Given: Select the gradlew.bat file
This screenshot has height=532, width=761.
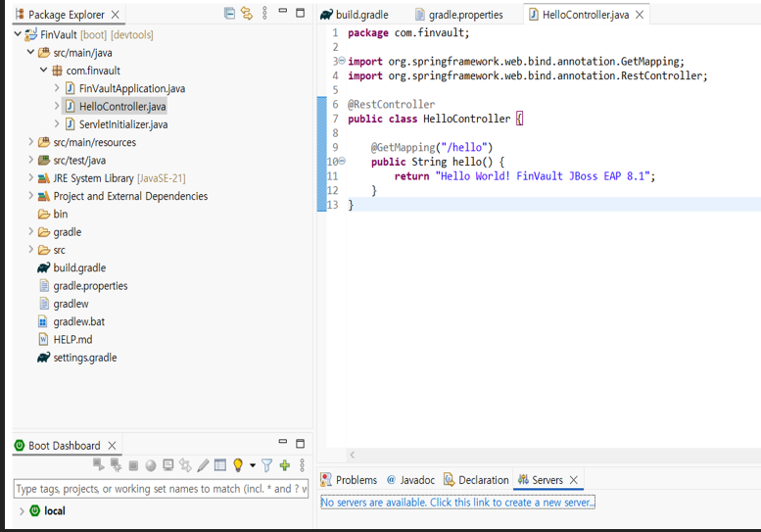Looking at the screenshot, I should pyautogui.click(x=71, y=321).
